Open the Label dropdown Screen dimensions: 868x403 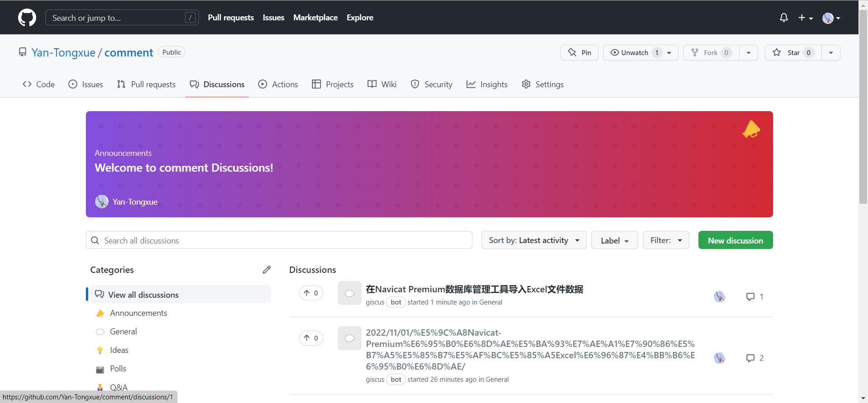[614, 240]
